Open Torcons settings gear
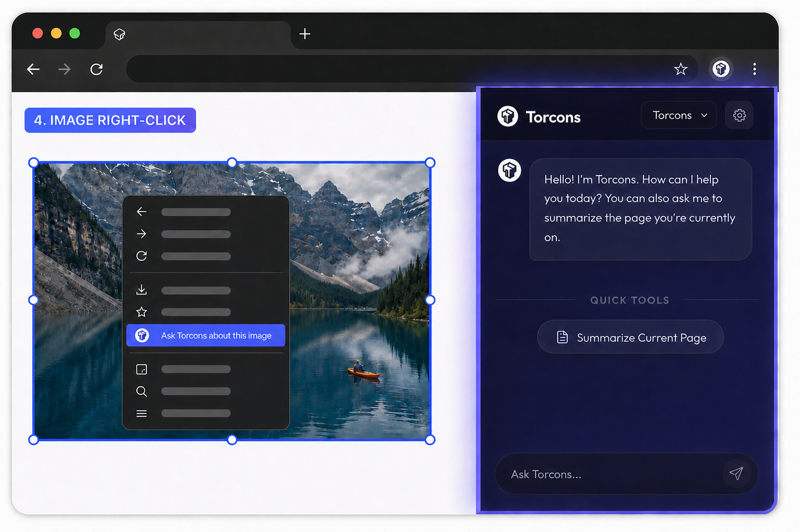 739,115
